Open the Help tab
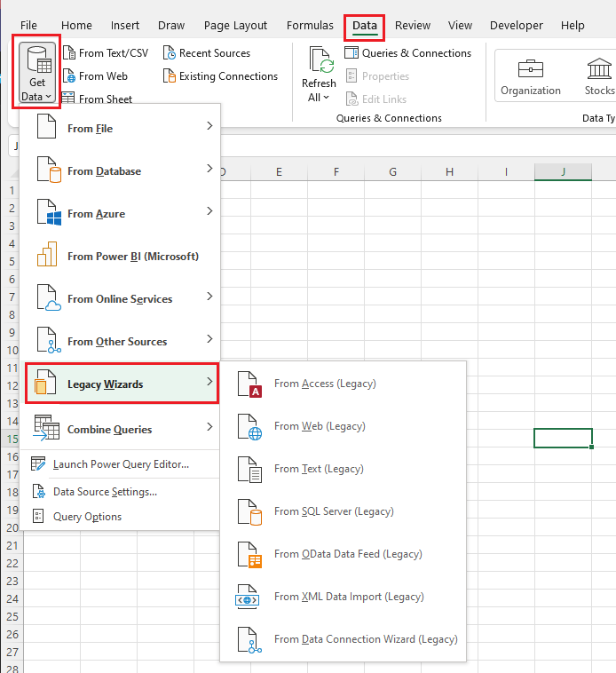 click(573, 26)
